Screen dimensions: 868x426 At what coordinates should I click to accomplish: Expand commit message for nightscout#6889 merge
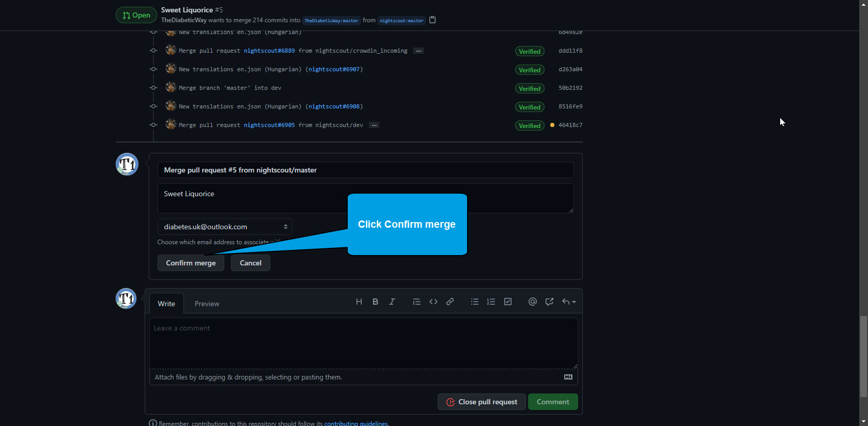419,51
